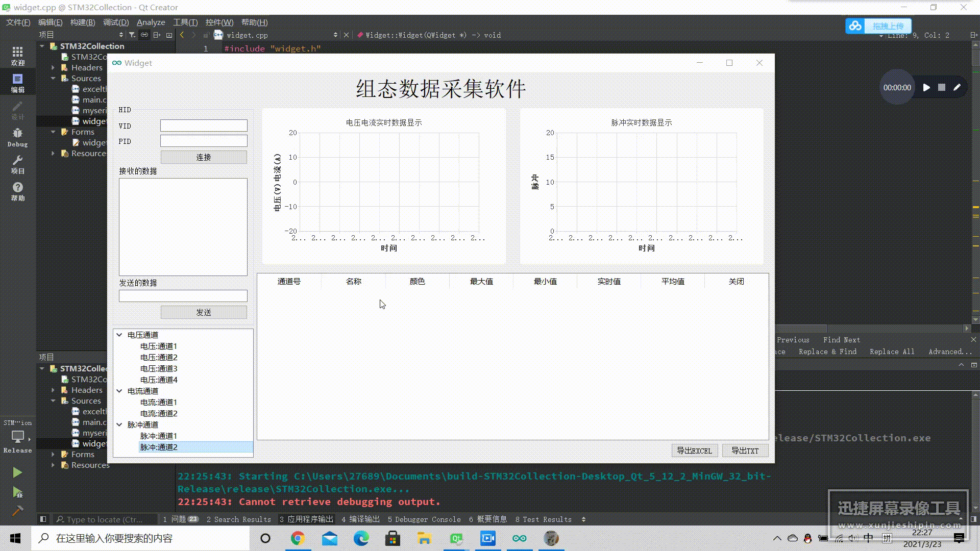Select 电压:通道1 in channel list
The height and width of the screenshot is (551, 980).
click(158, 346)
